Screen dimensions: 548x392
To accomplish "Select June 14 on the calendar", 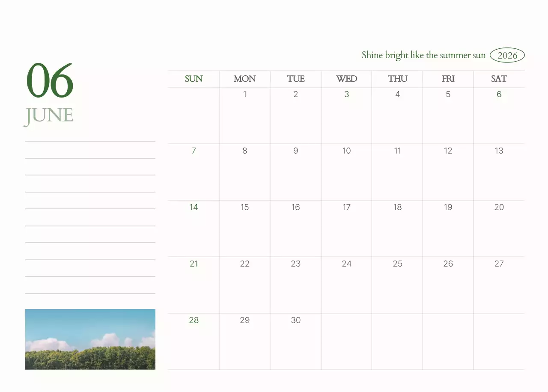I will click(194, 207).
